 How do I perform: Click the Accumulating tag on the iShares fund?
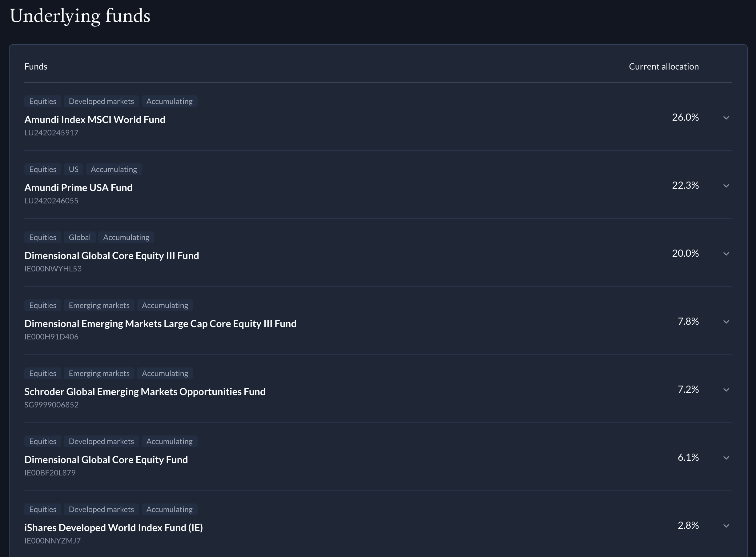pos(170,509)
